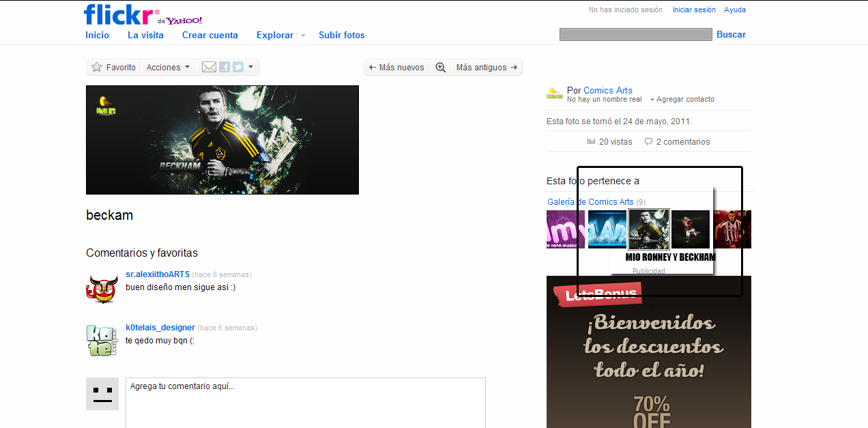868x428 pixels.
Task: Open La visita menu item
Action: 145,35
